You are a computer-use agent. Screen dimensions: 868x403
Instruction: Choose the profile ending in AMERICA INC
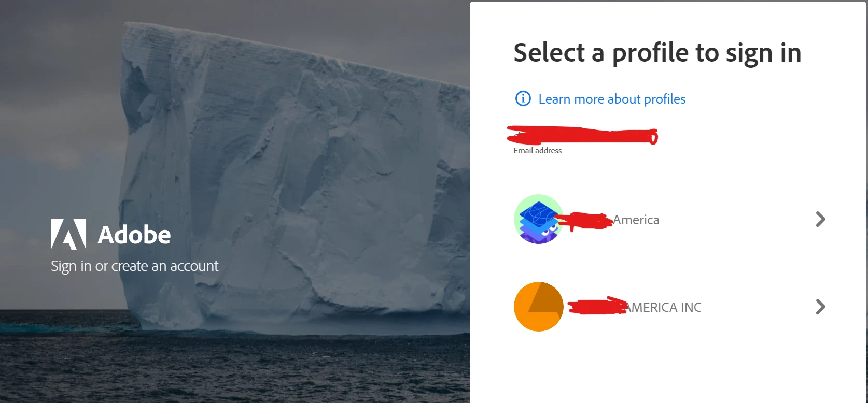pos(670,307)
